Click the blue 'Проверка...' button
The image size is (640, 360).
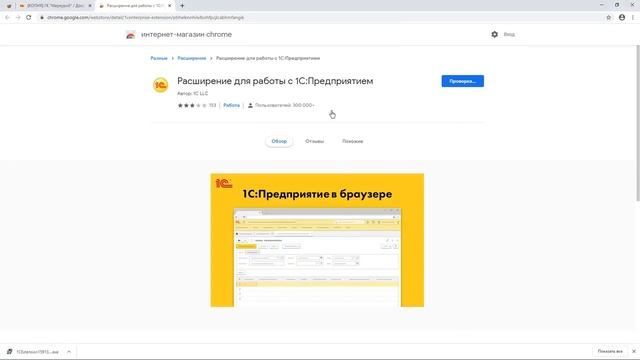(x=462, y=81)
